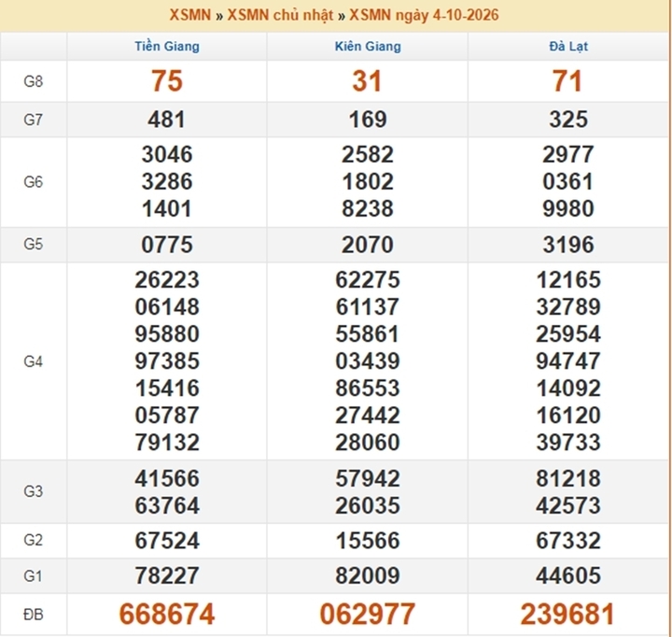Click the G3 number 41566
Viewport: 672px width, 637px height.
[167, 478]
